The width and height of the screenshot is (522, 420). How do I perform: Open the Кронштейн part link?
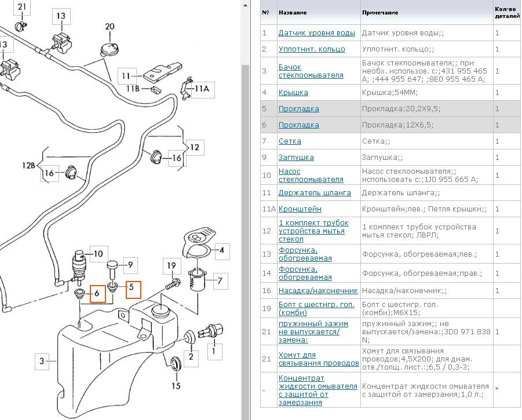tap(300, 209)
